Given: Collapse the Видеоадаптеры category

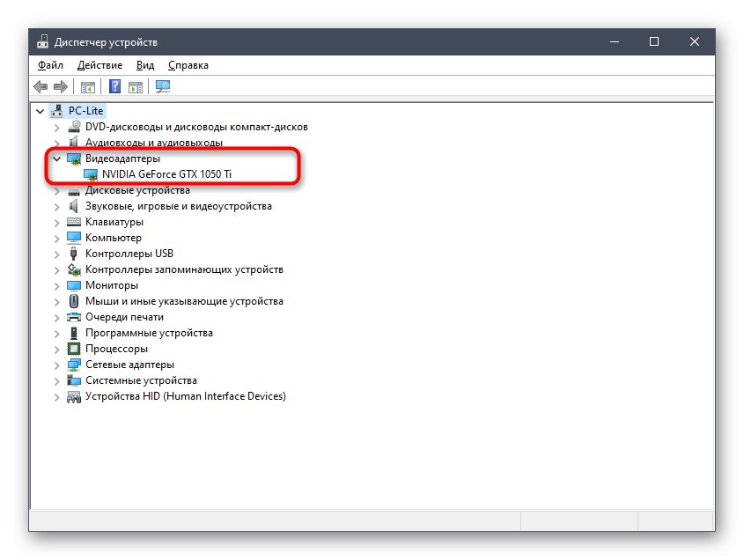Looking at the screenshot, I should pyautogui.click(x=56, y=158).
